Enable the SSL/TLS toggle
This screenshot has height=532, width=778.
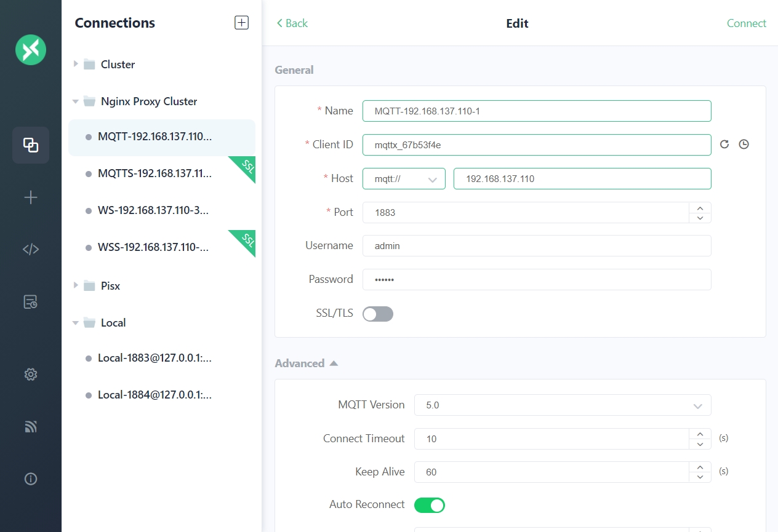tap(377, 314)
